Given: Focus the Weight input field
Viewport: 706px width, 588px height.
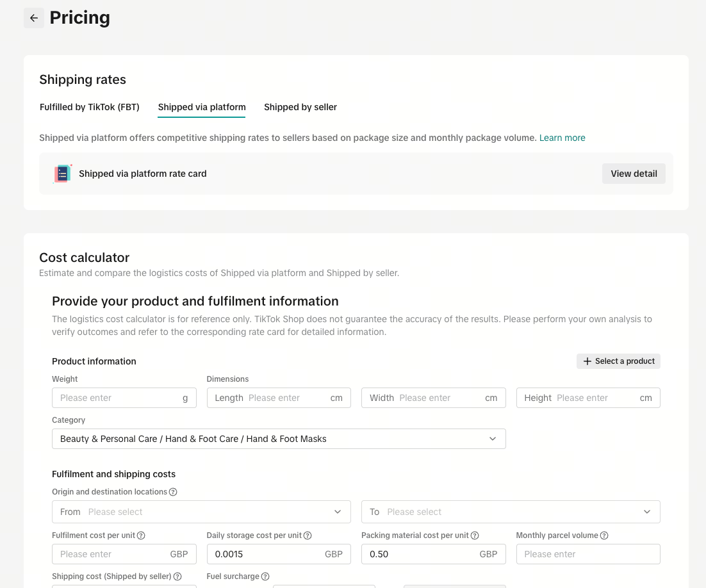Looking at the screenshot, I should click(x=124, y=398).
